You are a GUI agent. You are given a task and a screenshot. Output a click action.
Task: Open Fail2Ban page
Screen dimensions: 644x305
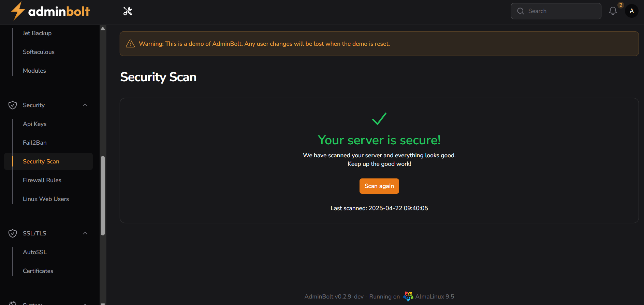click(x=35, y=143)
